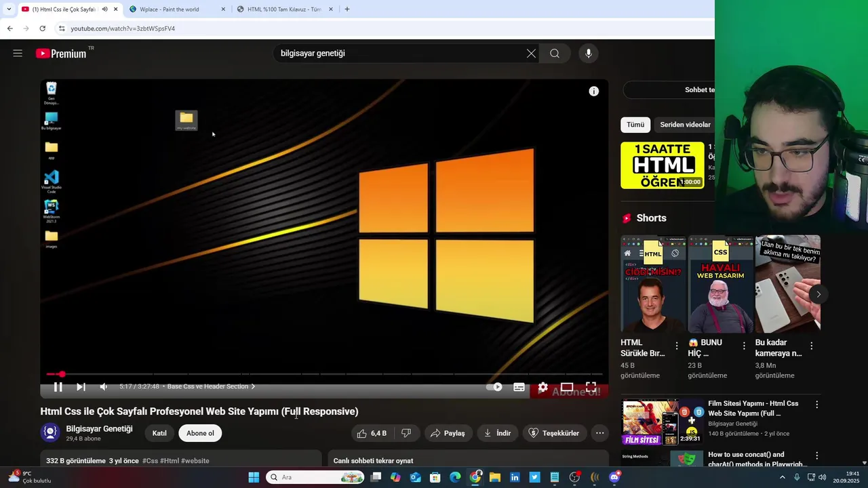
Task: Open the tab search dropdown arrow
Action: (x=9, y=9)
